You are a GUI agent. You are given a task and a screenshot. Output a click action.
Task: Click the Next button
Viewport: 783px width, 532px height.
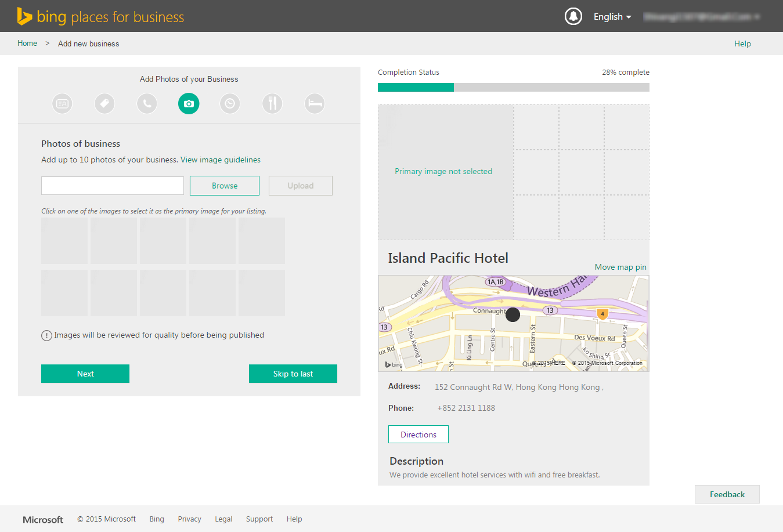point(85,374)
